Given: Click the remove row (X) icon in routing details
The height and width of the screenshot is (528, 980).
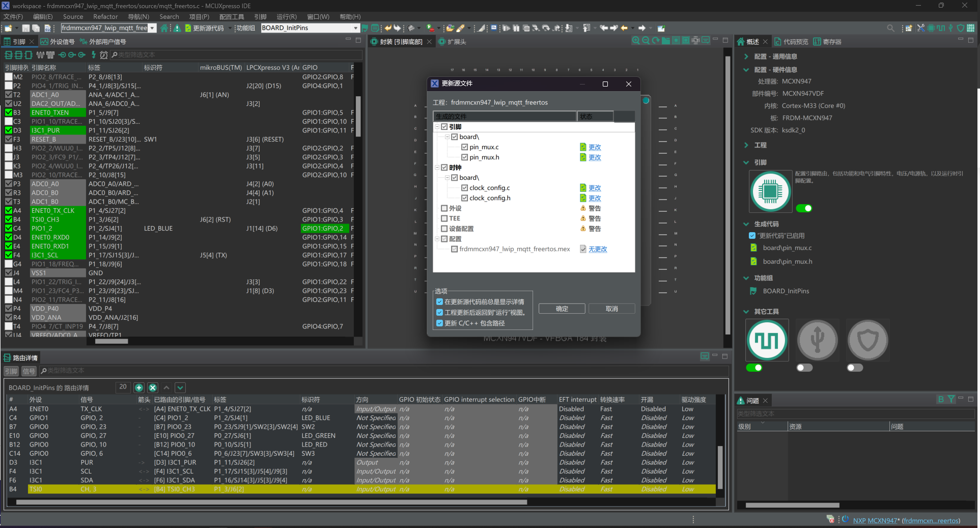Looking at the screenshot, I should coord(153,387).
